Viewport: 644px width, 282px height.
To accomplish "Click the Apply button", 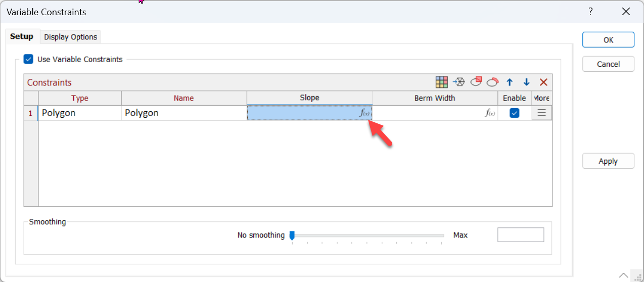I will [608, 161].
